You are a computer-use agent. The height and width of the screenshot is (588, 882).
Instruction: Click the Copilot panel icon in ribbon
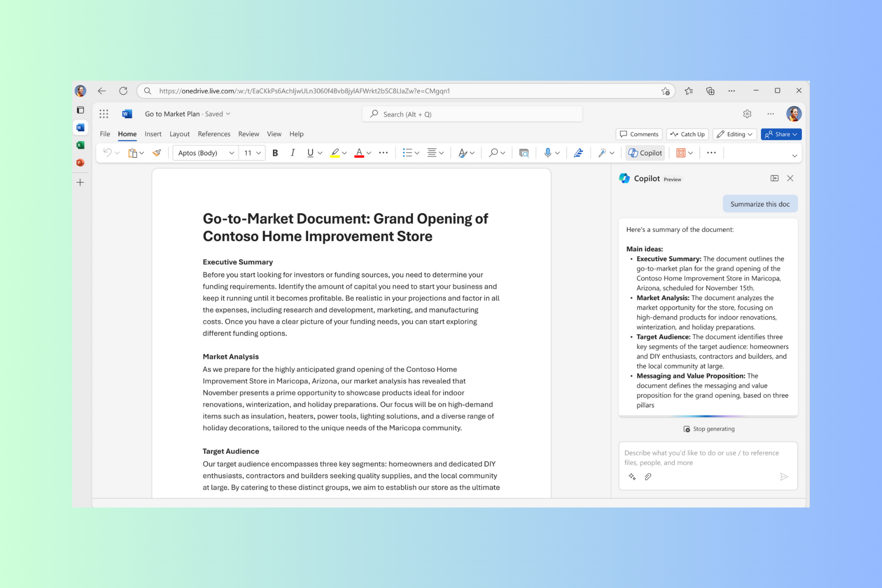[646, 153]
